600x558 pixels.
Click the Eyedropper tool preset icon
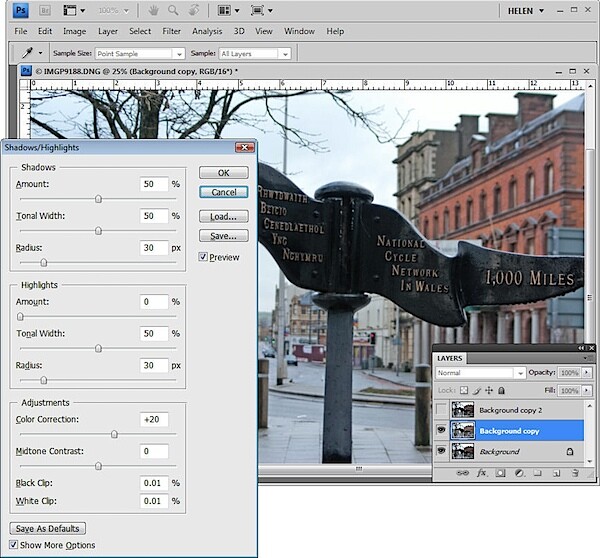(x=27, y=53)
